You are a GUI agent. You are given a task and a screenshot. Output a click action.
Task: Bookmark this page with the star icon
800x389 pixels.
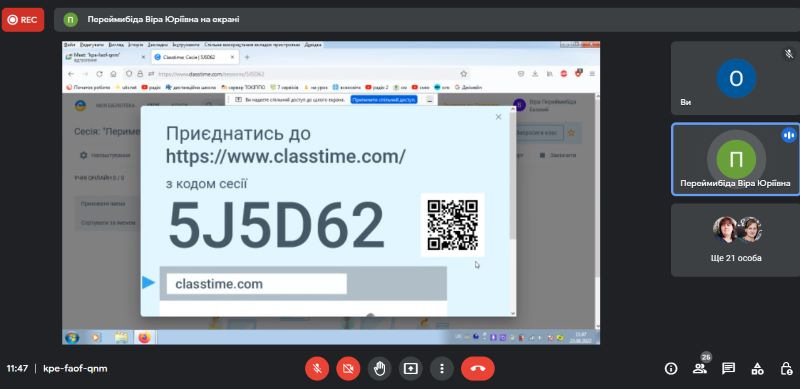point(464,74)
